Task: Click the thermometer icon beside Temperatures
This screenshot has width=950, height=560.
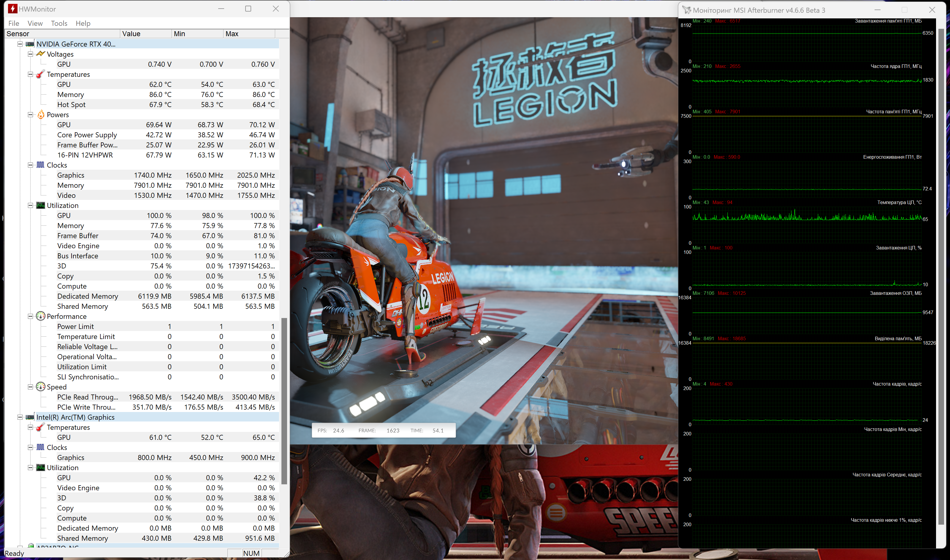Action: pyautogui.click(x=40, y=74)
